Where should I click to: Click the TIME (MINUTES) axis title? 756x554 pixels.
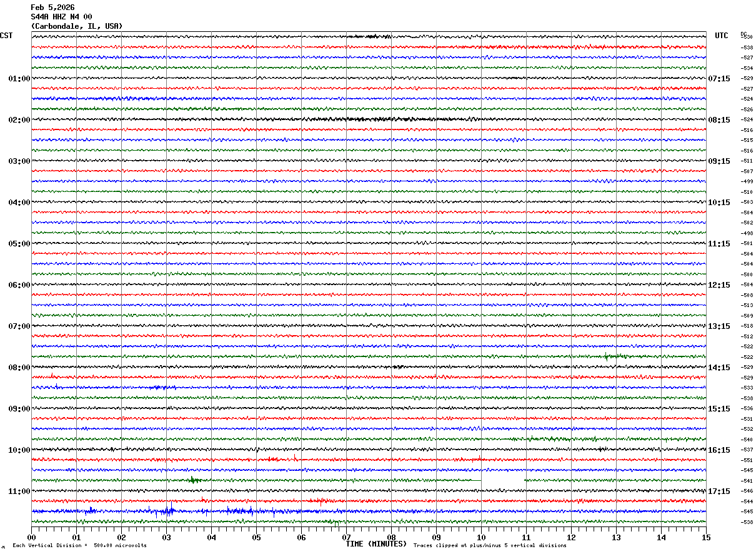coord(376,544)
